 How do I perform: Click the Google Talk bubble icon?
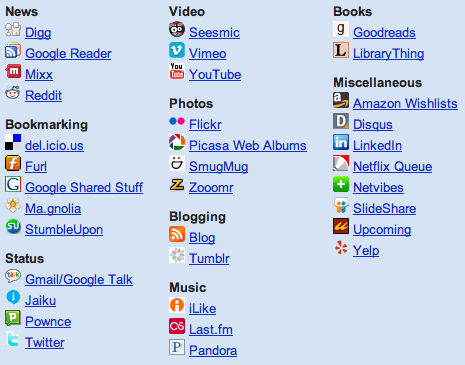pyautogui.click(x=13, y=277)
